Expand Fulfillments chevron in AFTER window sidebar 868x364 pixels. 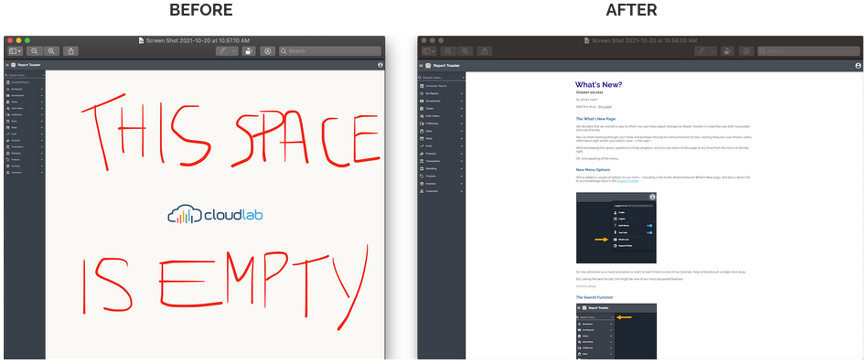(462, 123)
